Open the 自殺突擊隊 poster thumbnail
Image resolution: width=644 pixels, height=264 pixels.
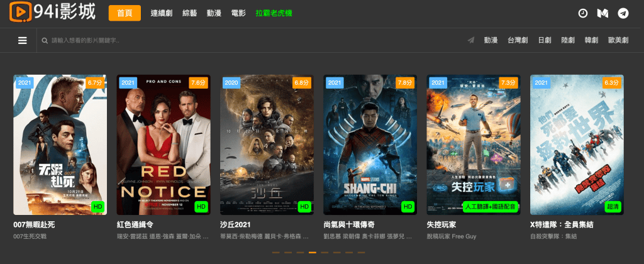[577, 145]
